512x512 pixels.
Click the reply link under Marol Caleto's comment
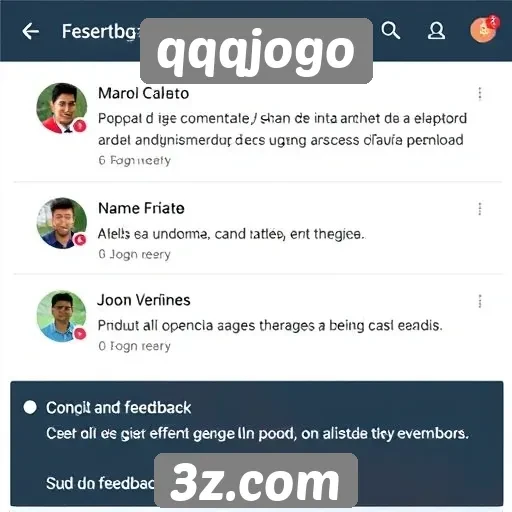pos(135,161)
